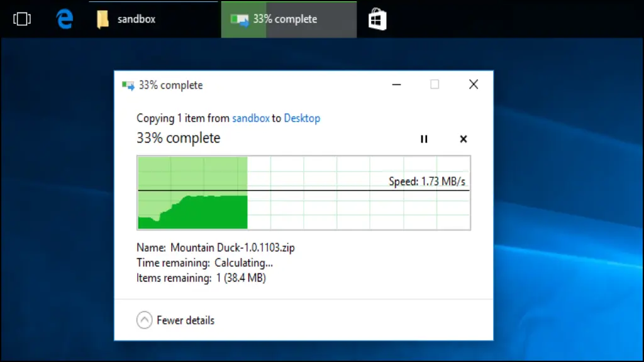
Task: Minimize the copy progress dialog
Action: pos(396,85)
